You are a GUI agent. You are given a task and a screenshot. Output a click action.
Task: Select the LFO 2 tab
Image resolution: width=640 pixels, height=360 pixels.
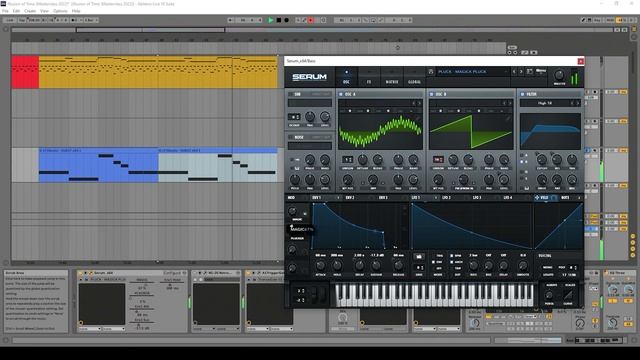(447, 198)
